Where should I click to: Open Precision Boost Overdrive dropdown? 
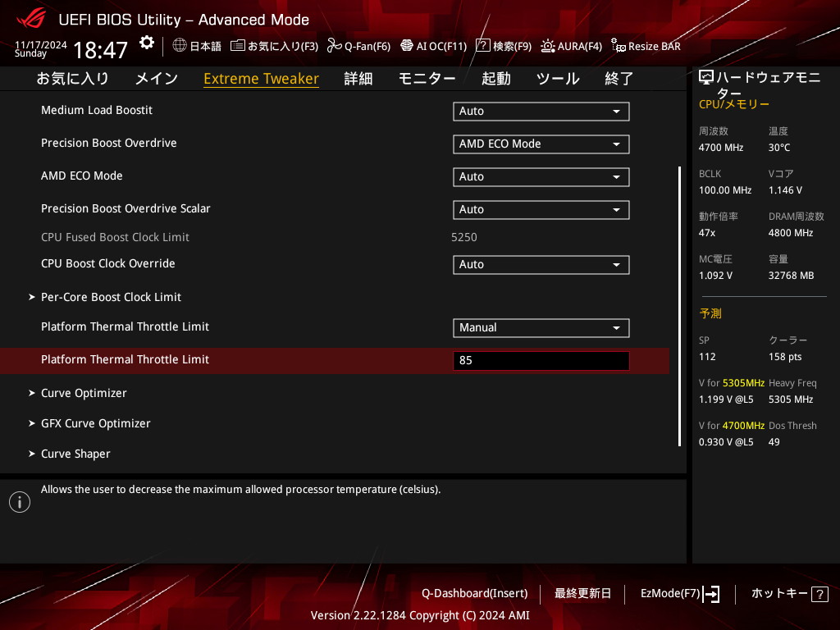coord(541,144)
